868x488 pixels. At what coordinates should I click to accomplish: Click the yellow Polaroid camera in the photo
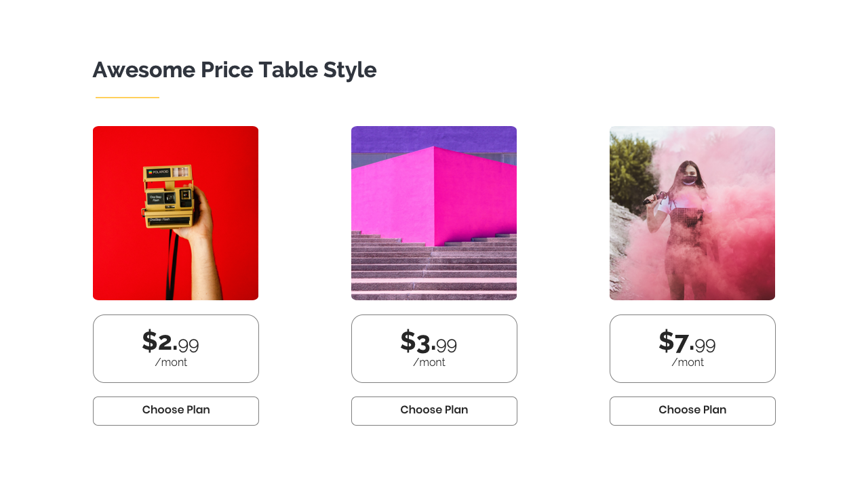pos(168,196)
